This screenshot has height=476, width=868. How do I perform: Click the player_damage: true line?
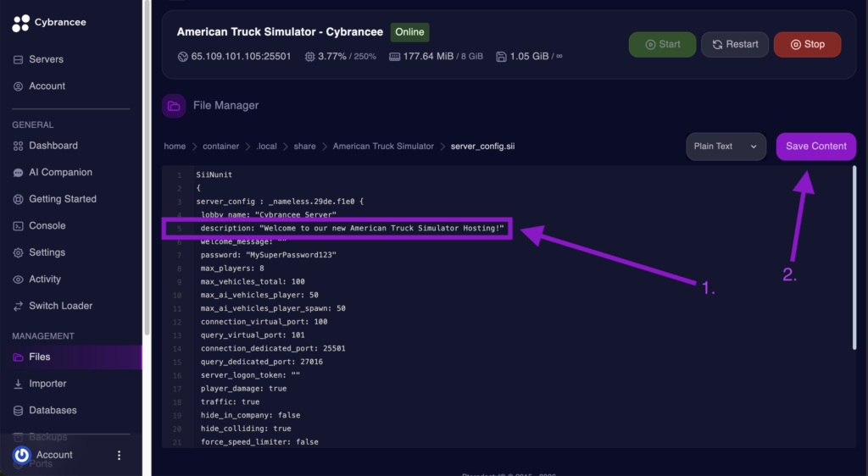tap(243, 388)
